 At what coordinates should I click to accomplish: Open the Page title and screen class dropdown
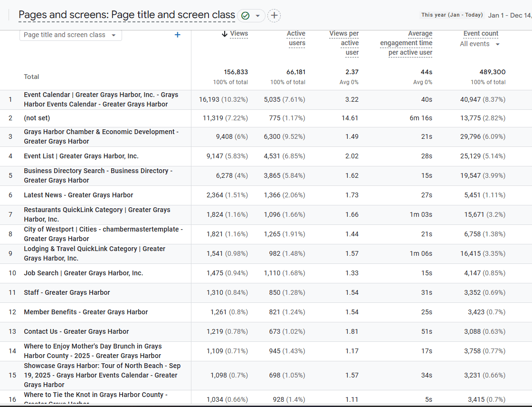70,35
